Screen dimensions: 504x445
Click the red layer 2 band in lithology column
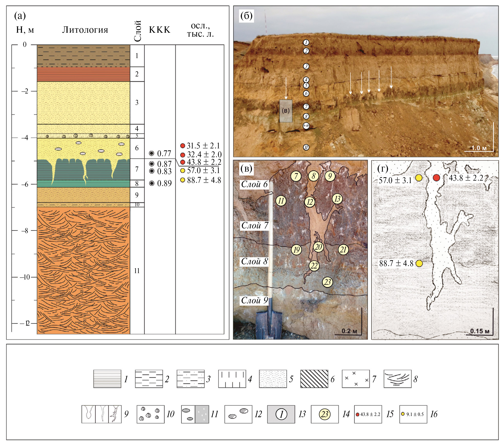click(83, 74)
